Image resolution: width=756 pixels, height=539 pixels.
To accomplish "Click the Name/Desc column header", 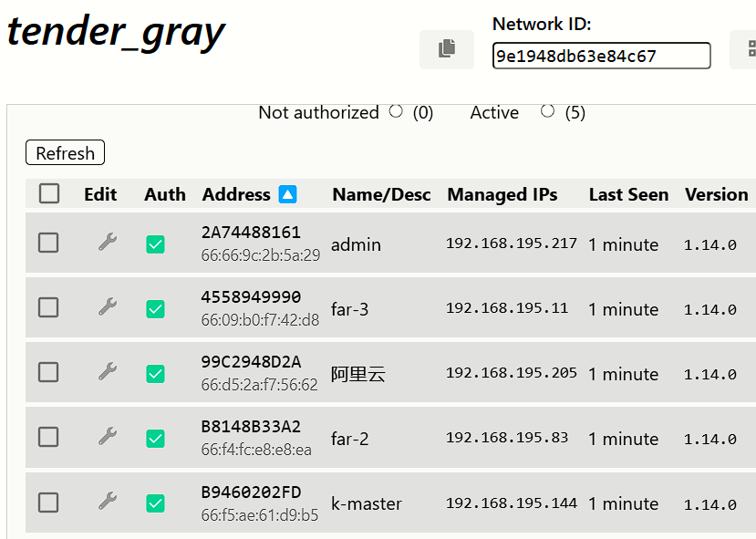I will point(381,194).
